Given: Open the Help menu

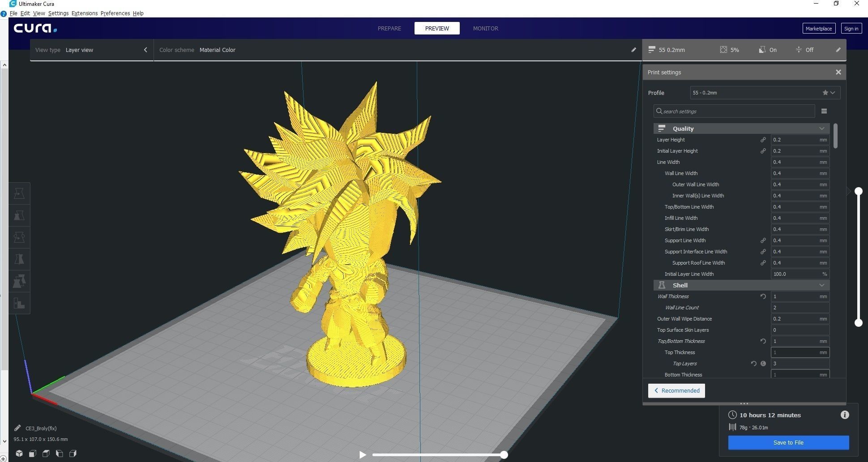Looking at the screenshot, I should point(138,13).
